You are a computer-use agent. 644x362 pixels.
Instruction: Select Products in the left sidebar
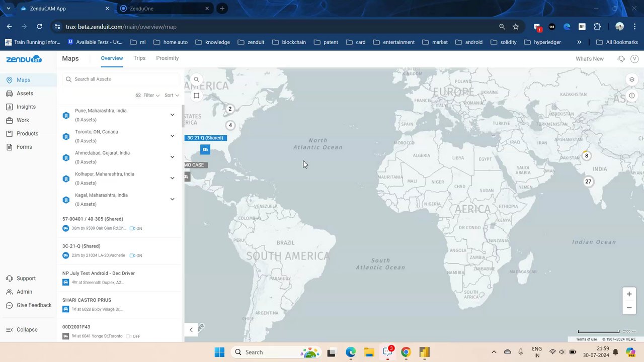27,133
